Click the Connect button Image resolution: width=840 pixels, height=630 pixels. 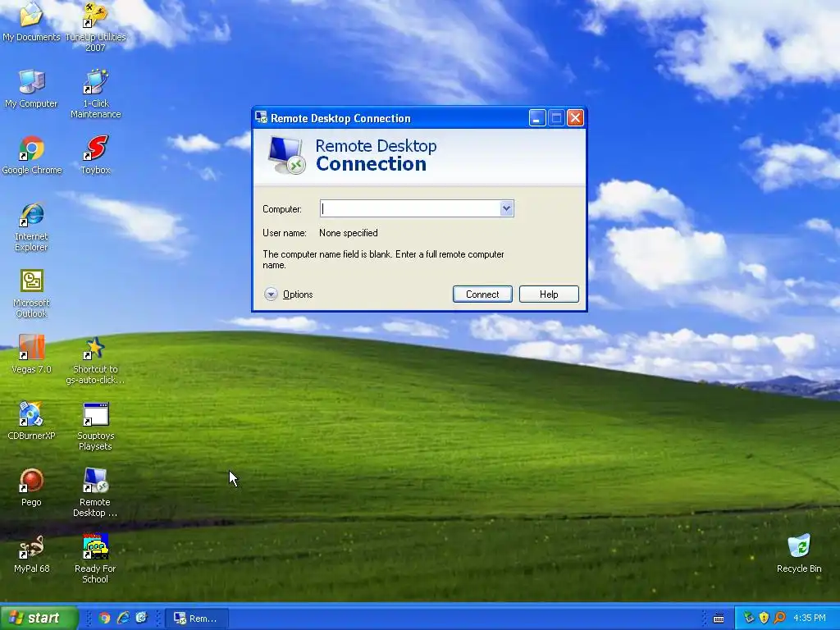482,294
